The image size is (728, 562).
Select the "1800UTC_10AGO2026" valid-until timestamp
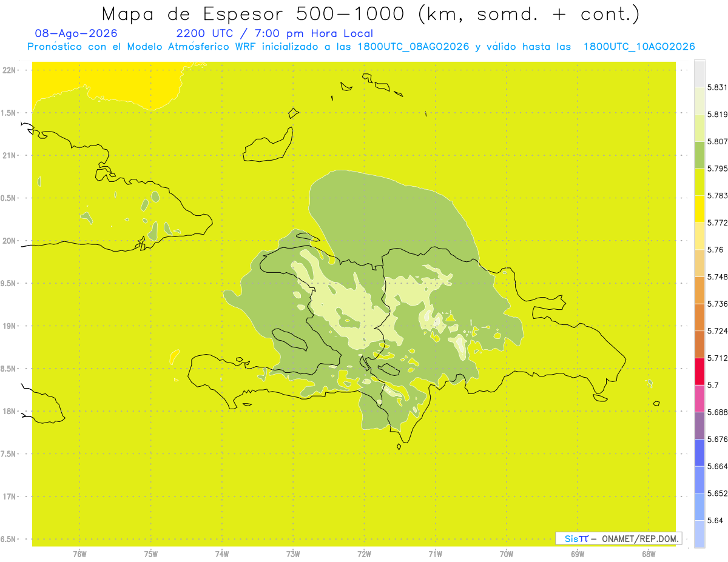pyautogui.click(x=639, y=47)
